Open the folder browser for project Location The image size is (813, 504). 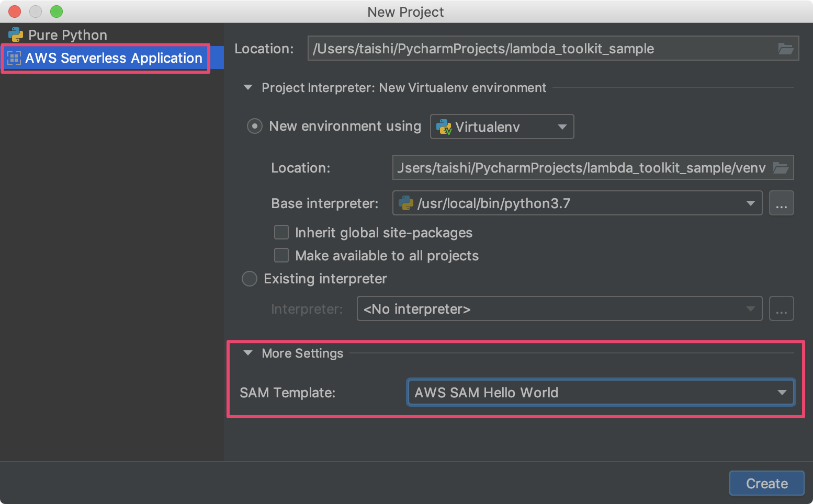click(x=786, y=48)
